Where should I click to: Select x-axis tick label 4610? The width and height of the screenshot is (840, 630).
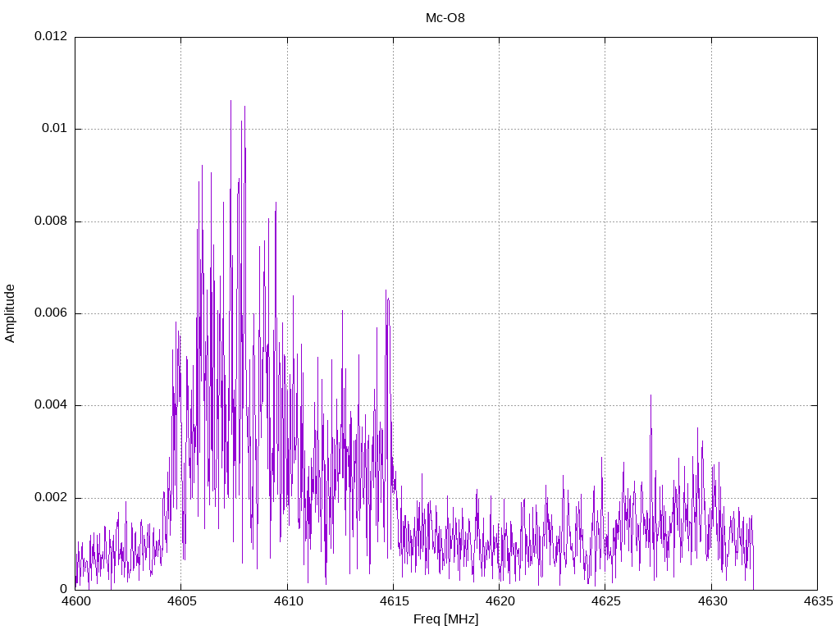click(x=287, y=602)
